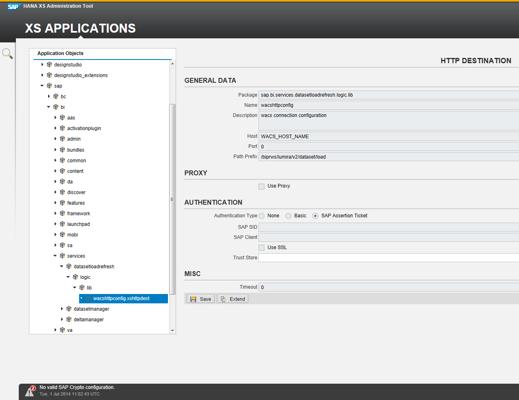Click the Timeout field
Viewport: 519px width, 400px height.
(389, 287)
